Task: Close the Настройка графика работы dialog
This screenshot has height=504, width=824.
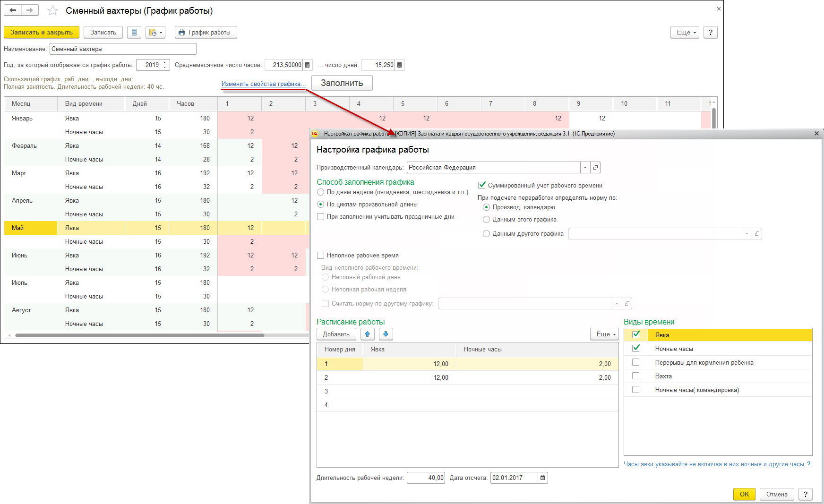Action: click(816, 134)
